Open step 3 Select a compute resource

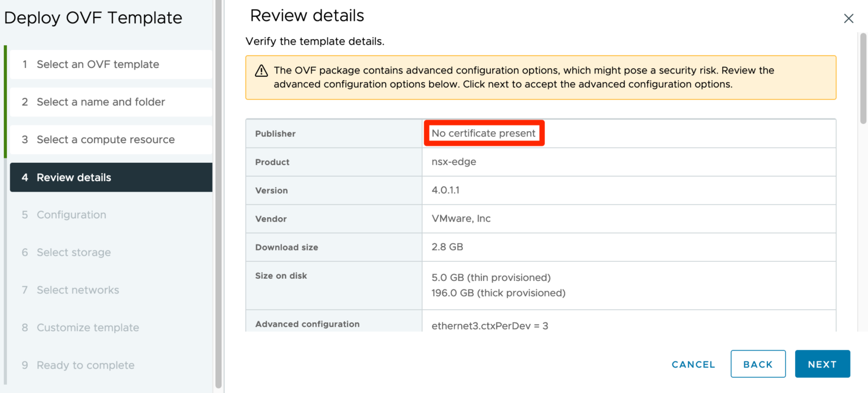click(106, 139)
